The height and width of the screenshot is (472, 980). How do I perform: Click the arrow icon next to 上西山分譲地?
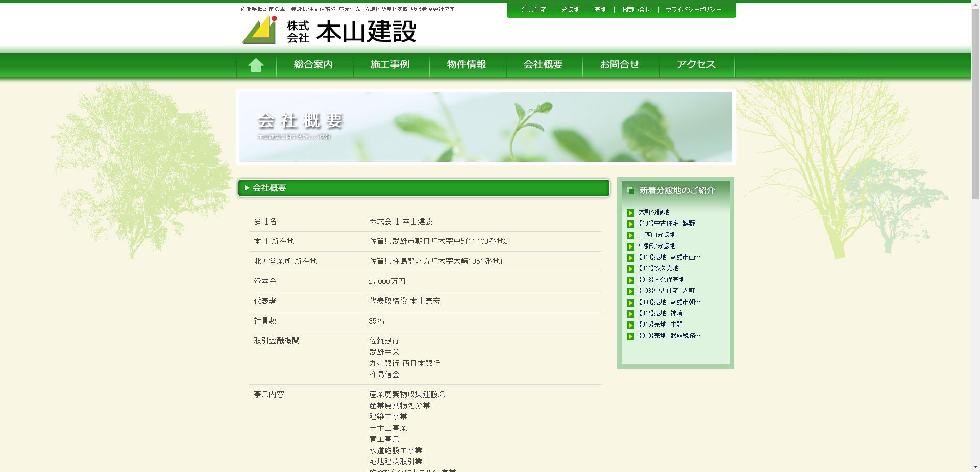point(631,235)
